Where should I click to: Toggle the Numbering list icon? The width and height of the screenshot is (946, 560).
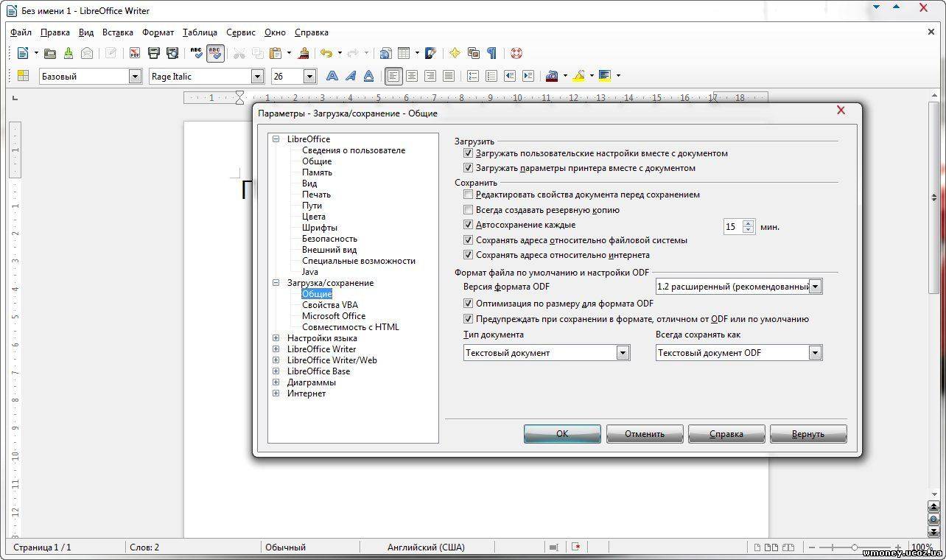473,76
